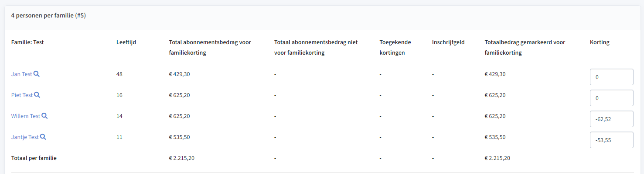644x174 pixels.
Task: Focus the Korting field for Piet Test
Action: click(611, 98)
